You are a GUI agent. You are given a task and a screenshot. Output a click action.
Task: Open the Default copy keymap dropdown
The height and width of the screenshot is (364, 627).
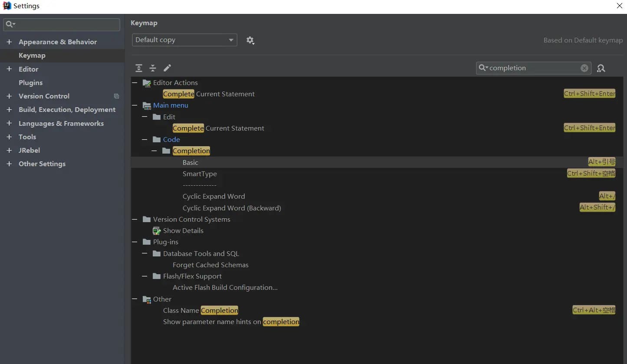click(x=184, y=40)
